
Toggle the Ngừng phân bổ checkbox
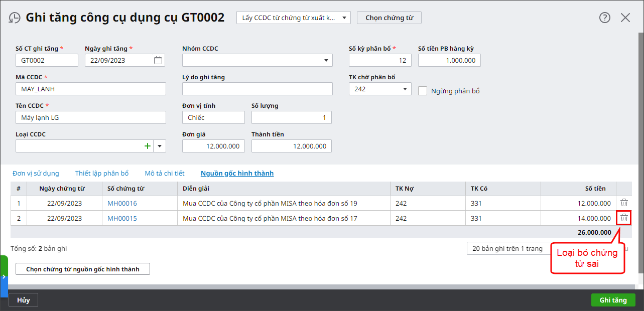tap(423, 91)
